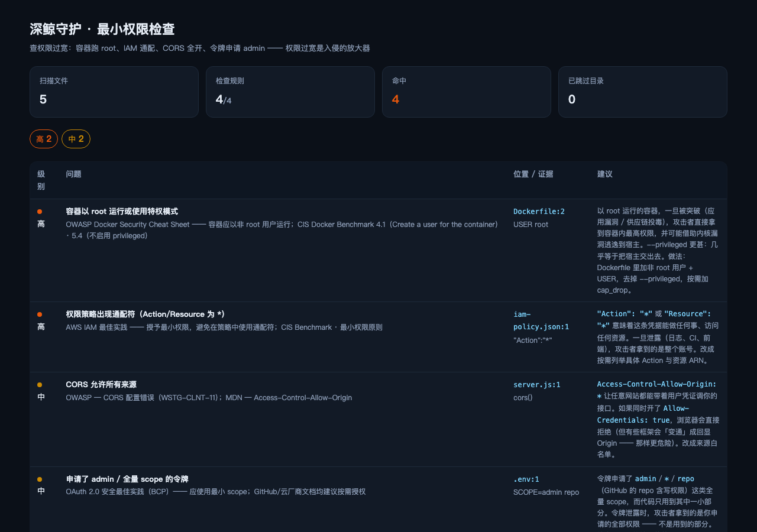Image resolution: width=757 pixels, height=532 pixels.
Task: Click the "Action":"*" evidence text
Action: pos(533,340)
